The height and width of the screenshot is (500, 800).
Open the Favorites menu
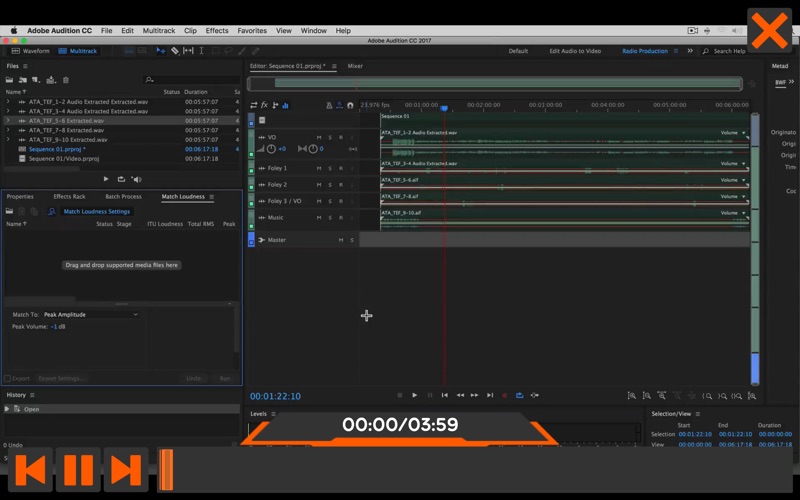252,31
